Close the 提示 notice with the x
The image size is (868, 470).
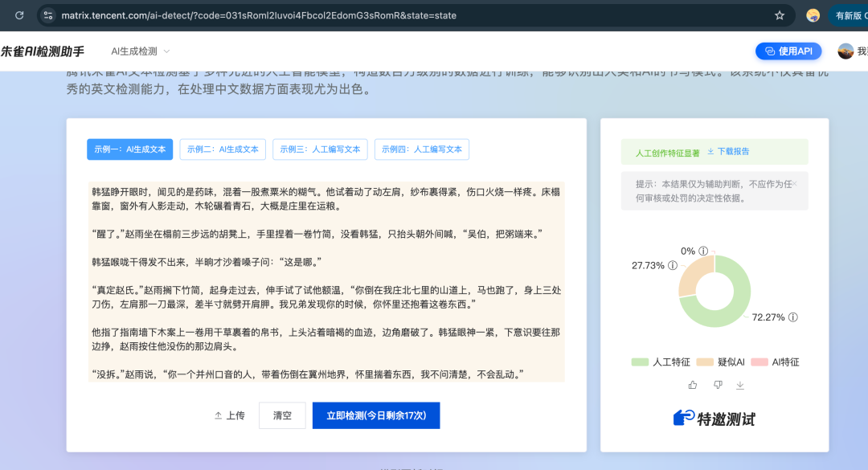click(x=794, y=184)
